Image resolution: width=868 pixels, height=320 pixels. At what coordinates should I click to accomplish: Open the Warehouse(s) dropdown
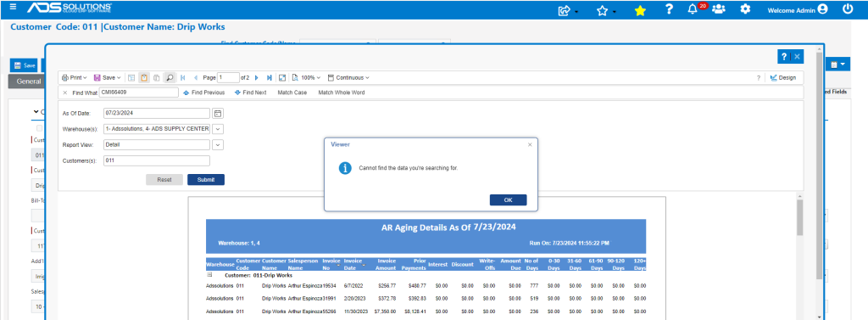pyautogui.click(x=218, y=129)
